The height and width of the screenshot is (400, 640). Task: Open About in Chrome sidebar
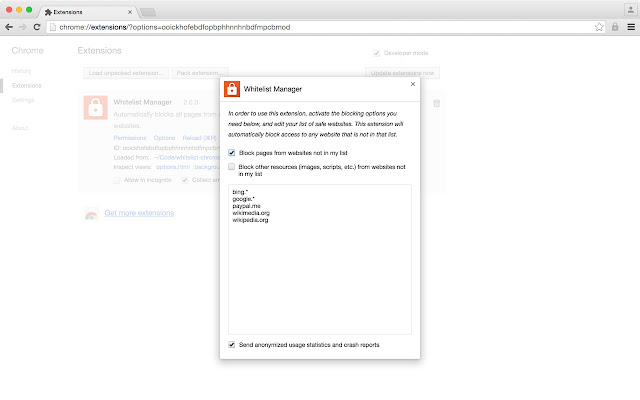[x=20, y=128]
